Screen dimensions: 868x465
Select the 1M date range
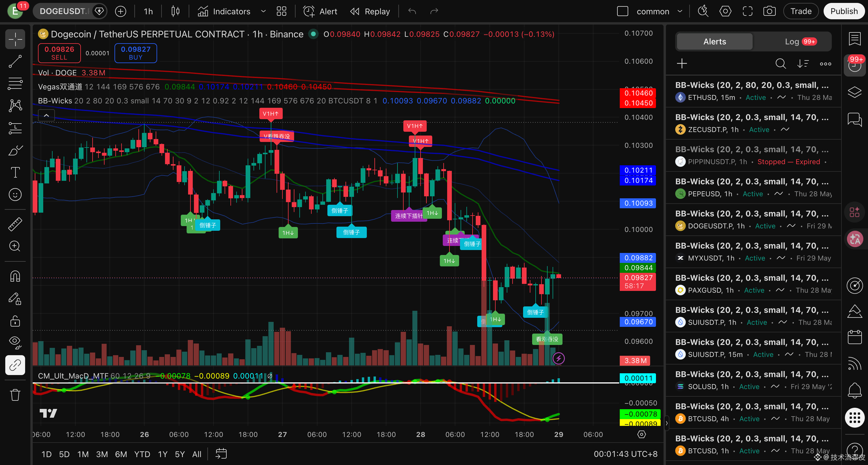[x=83, y=454]
